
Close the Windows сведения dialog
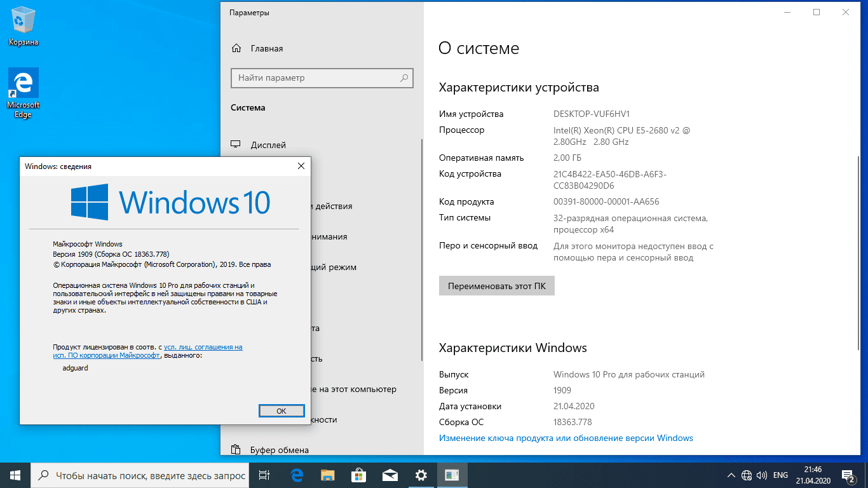(x=301, y=166)
